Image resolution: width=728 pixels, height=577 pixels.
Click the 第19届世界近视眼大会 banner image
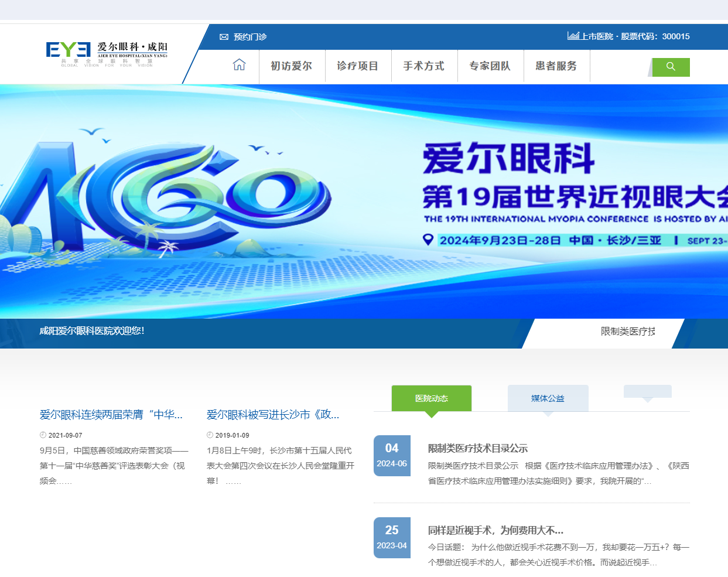click(364, 202)
